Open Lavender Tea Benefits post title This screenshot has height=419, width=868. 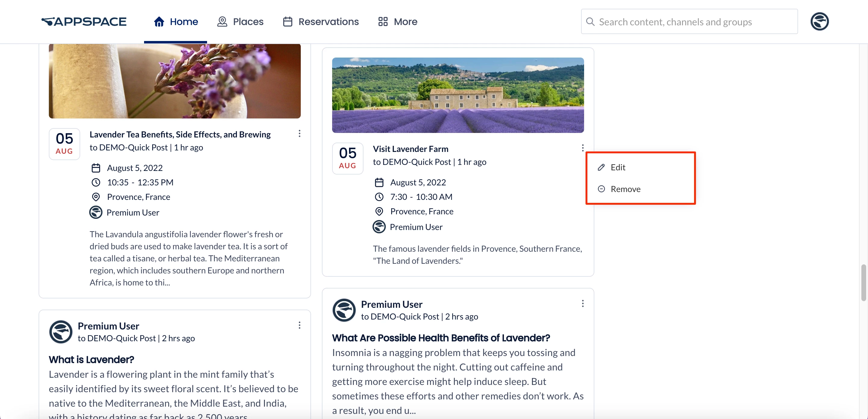(x=180, y=134)
